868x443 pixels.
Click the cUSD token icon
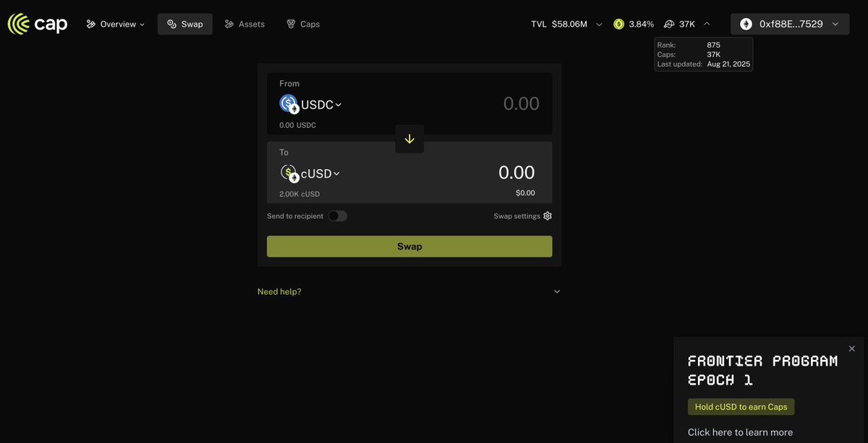pyautogui.click(x=289, y=173)
